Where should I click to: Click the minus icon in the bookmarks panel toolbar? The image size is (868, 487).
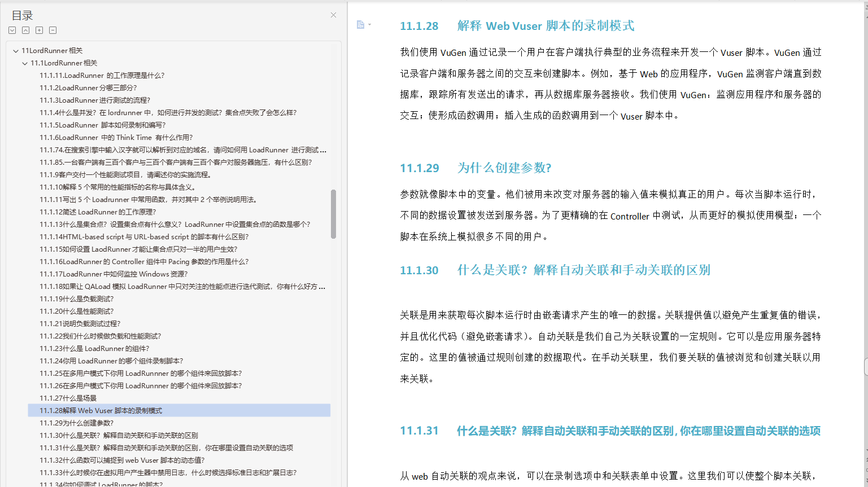coord(53,30)
